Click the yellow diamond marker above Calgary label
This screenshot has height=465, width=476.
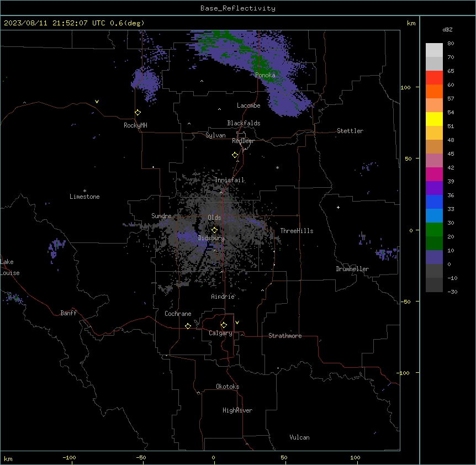[224, 325]
